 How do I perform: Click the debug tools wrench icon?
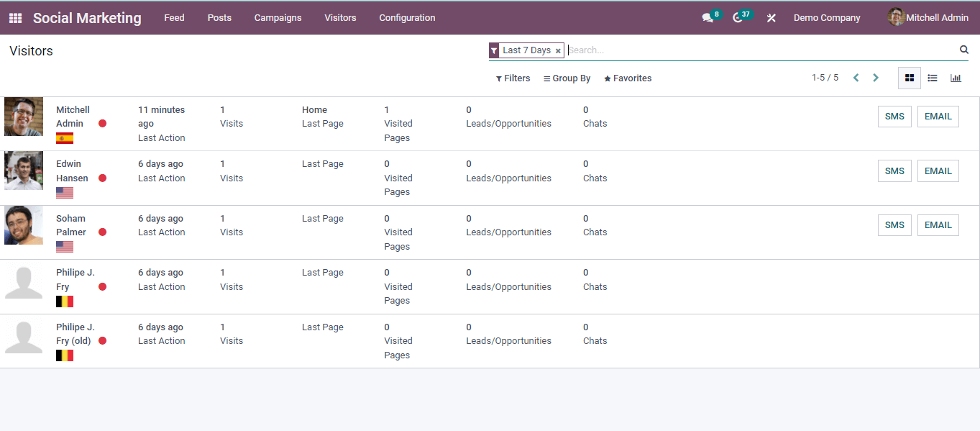click(771, 18)
